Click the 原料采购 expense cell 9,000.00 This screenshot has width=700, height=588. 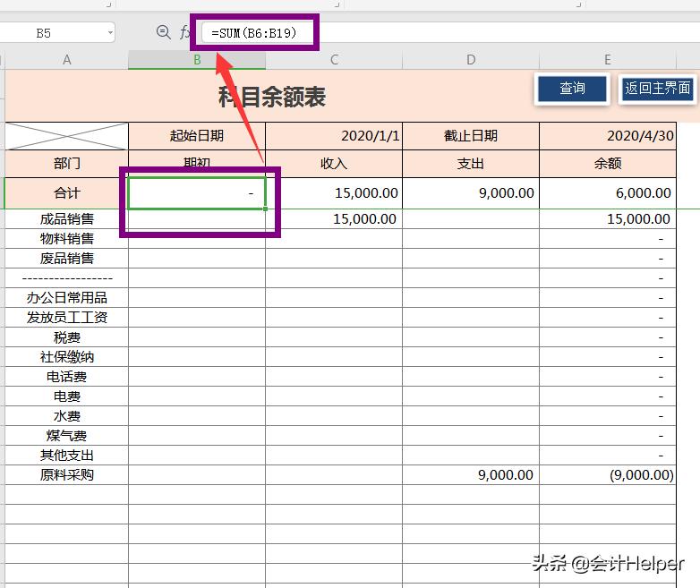tap(471, 474)
